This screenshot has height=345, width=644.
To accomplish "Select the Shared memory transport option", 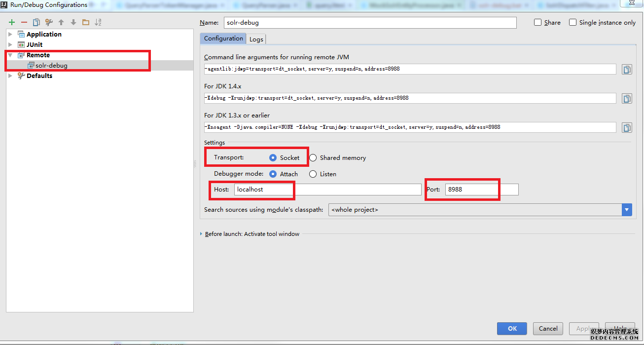I will [x=313, y=158].
